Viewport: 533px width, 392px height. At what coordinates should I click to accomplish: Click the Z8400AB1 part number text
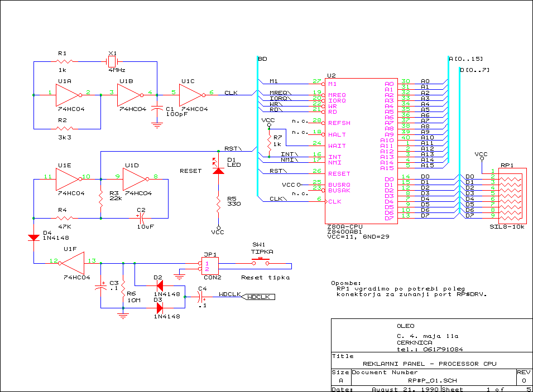345,231
